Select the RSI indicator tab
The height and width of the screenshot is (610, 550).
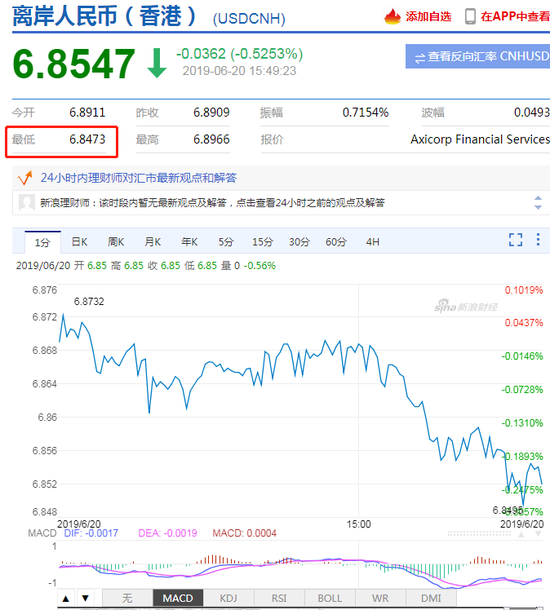(x=279, y=598)
